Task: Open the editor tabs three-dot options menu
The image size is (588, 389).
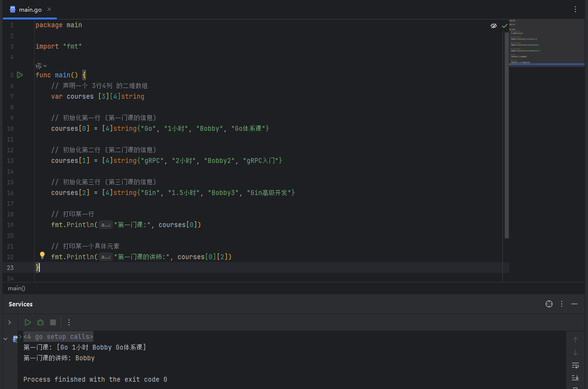Action: click(575, 9)
